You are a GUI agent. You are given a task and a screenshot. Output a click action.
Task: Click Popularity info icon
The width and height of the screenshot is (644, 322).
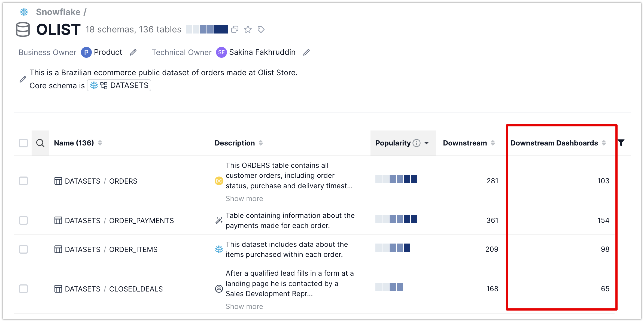coord(417,143)
